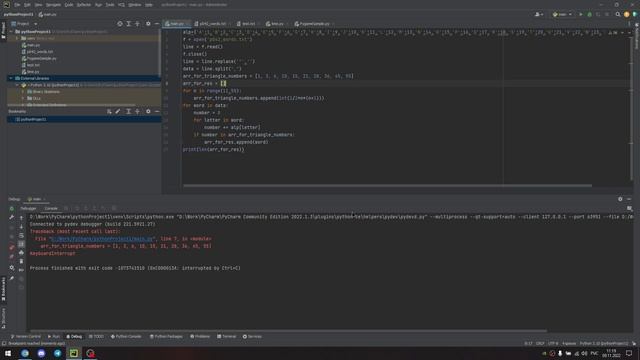Screen dimensions: 640x360
Task: Hide the Bookmarks panel with minus icon
Action: tap(157, 111)
